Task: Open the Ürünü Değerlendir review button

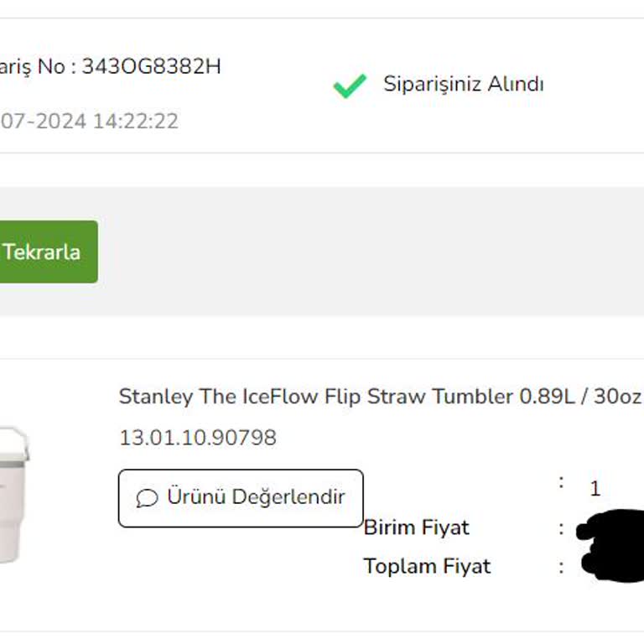Action: tap(241, 498)
